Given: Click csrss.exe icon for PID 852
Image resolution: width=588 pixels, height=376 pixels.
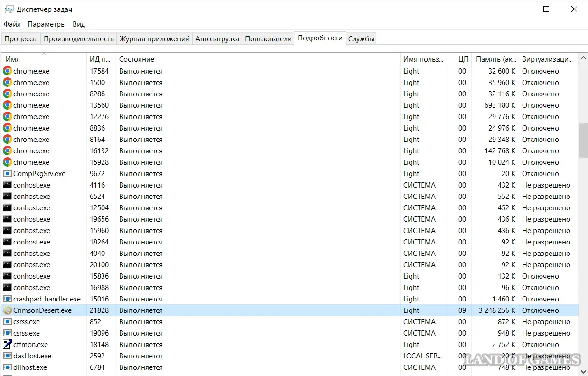Looking at the screenshot, I should tap(8, 322).
